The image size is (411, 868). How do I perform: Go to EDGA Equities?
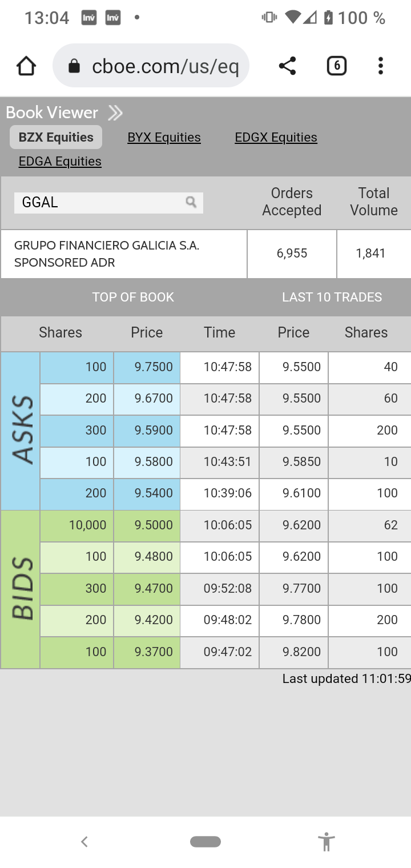[x=60, y=162]
